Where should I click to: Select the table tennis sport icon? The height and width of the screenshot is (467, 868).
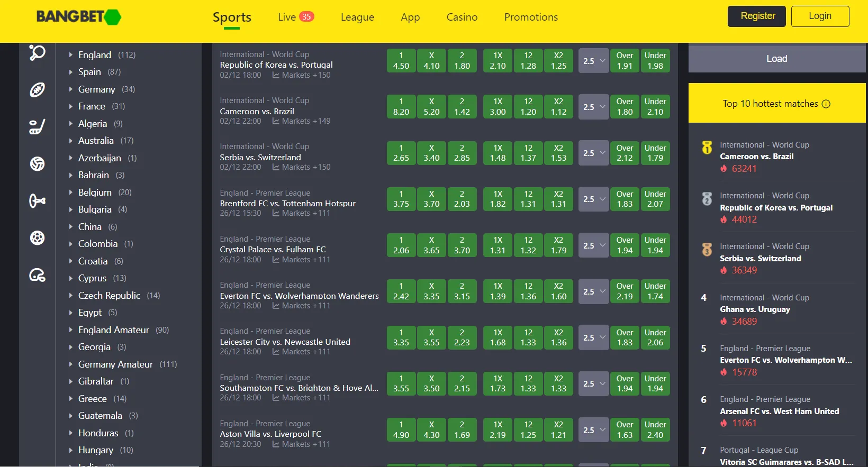(37, 52)
